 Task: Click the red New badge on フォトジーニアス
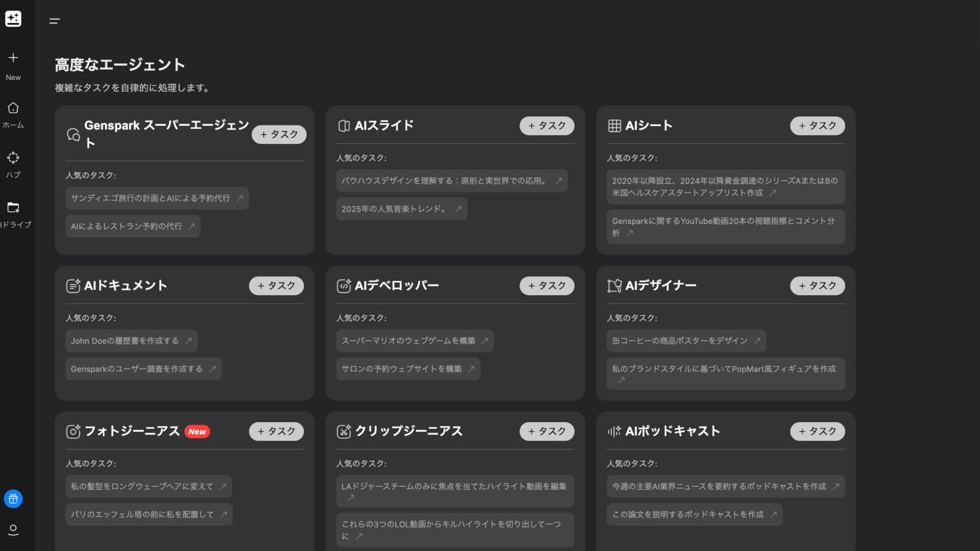coord(198,431)
